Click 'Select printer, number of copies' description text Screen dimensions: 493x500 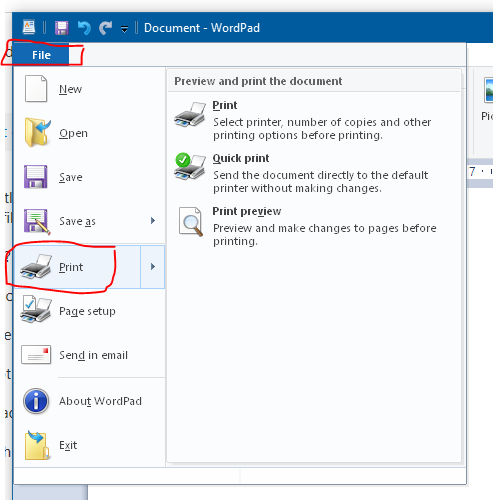(322, 129)
